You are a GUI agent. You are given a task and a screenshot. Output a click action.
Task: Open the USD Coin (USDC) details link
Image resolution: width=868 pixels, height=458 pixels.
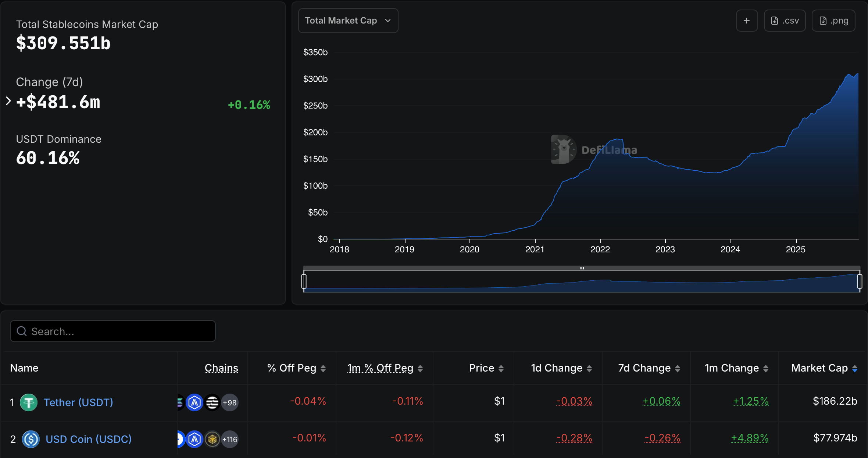coord(88,439)
